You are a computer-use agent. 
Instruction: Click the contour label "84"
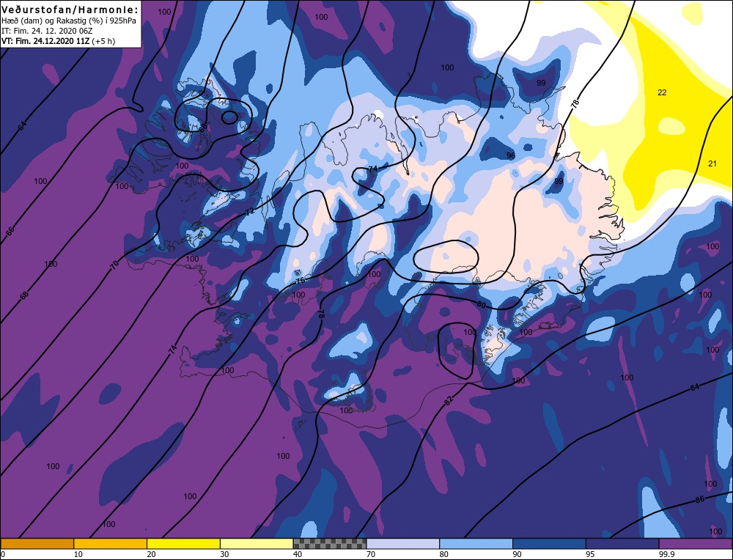[x=695, y=388]
